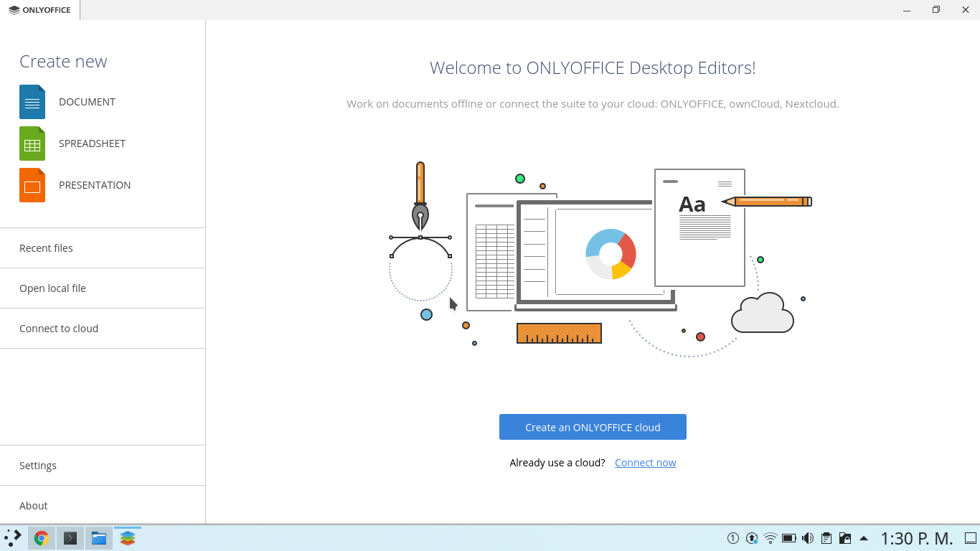Screen dimensions: 980x551
Task: View battery level in the system tray
Action: (x=789, y=537)
